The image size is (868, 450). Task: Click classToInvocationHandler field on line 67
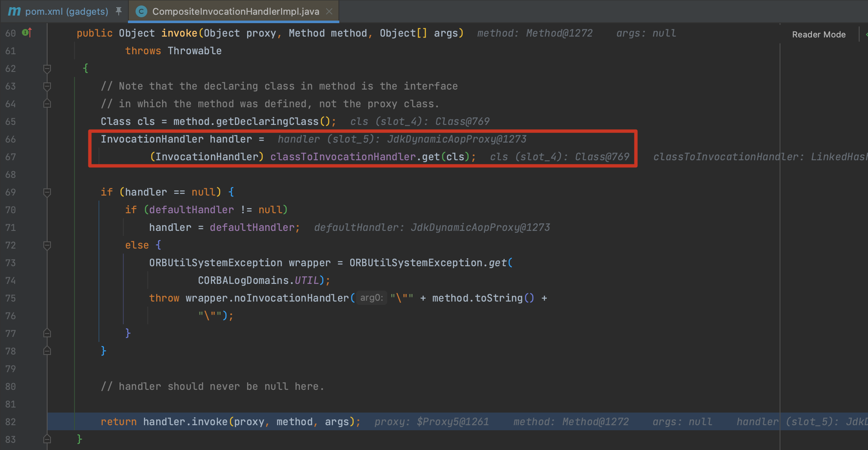click(343, 157)
